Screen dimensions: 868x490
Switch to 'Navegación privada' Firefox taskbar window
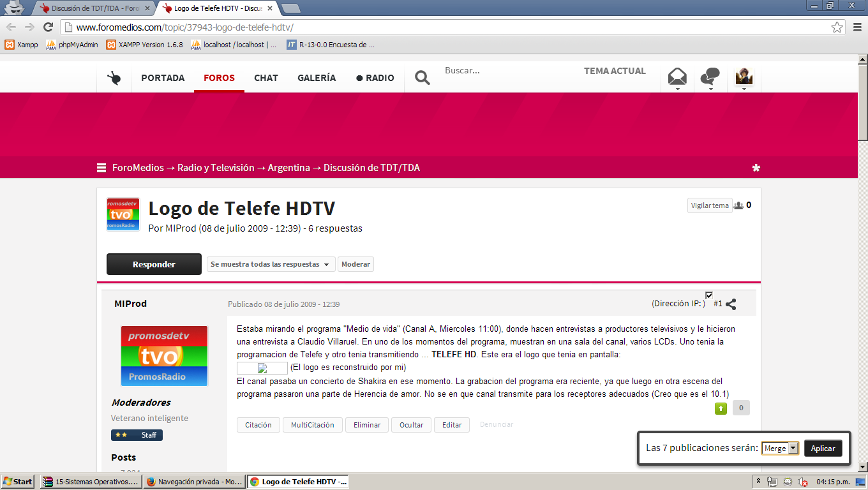coord(194,482)
